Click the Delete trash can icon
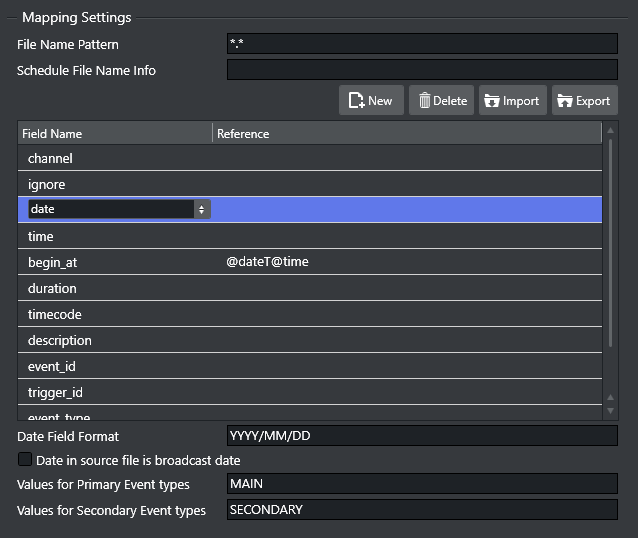Screen dimensions: 638x538 click(425, 101)
